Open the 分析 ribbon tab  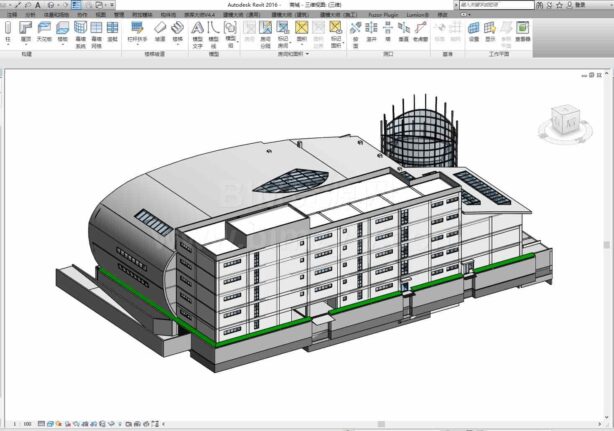pyautogui.click(x=30, y=14)
